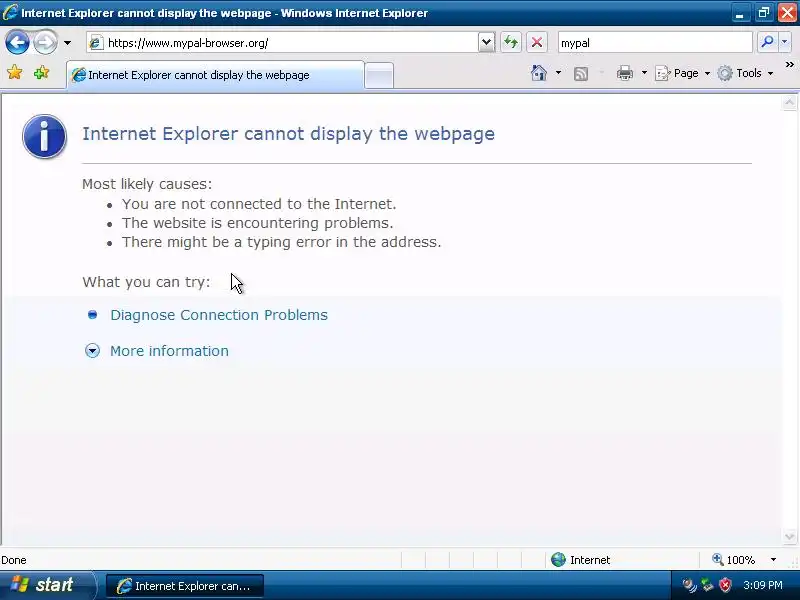Screen dimensions: 800x600
Task: Open the zoom level dropdown arrow
Action: click(x=773, y=560)
